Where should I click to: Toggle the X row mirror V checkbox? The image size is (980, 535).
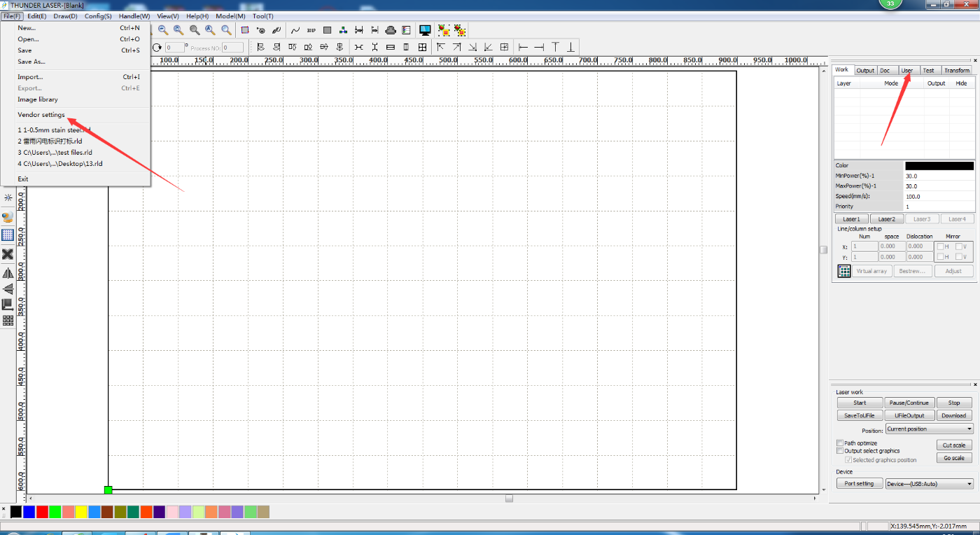[959, 246]
